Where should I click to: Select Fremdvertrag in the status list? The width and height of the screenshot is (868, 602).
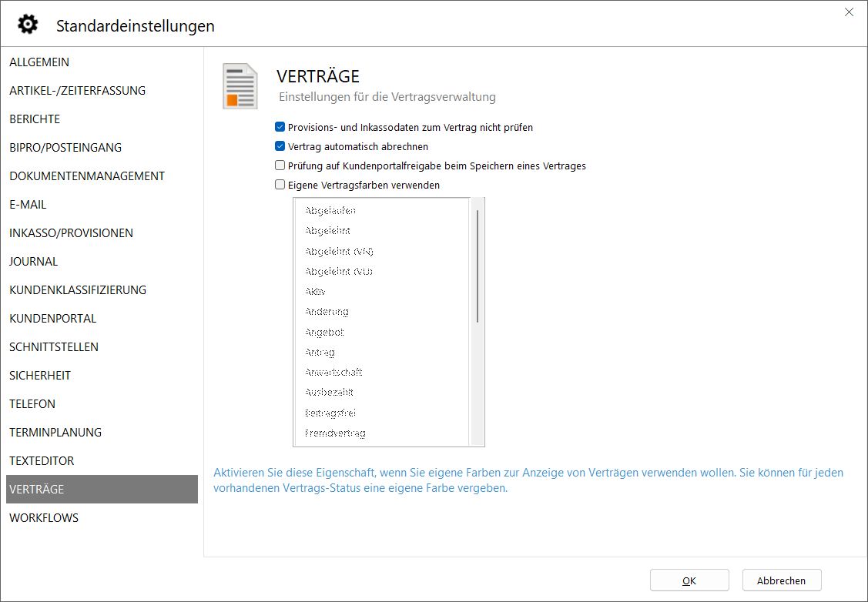pyautogui.click(x=335, y=433)
